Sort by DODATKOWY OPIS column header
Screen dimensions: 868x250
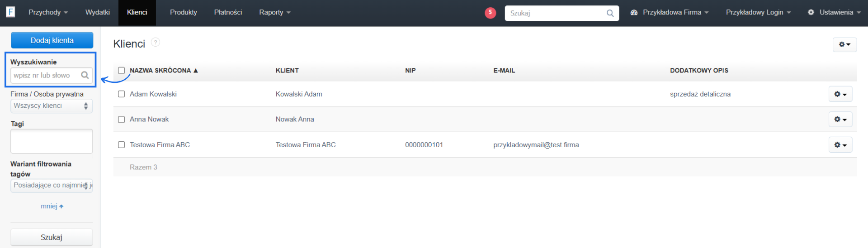699,71
